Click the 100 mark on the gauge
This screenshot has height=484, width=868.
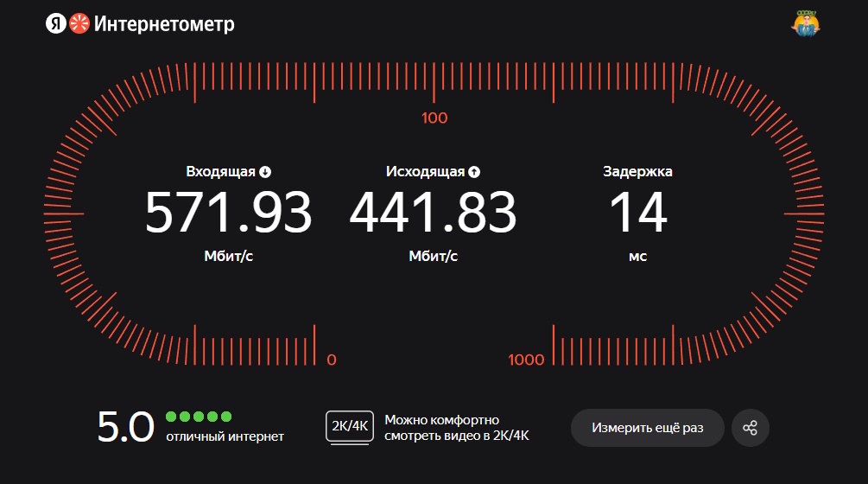tap(434, 118)
